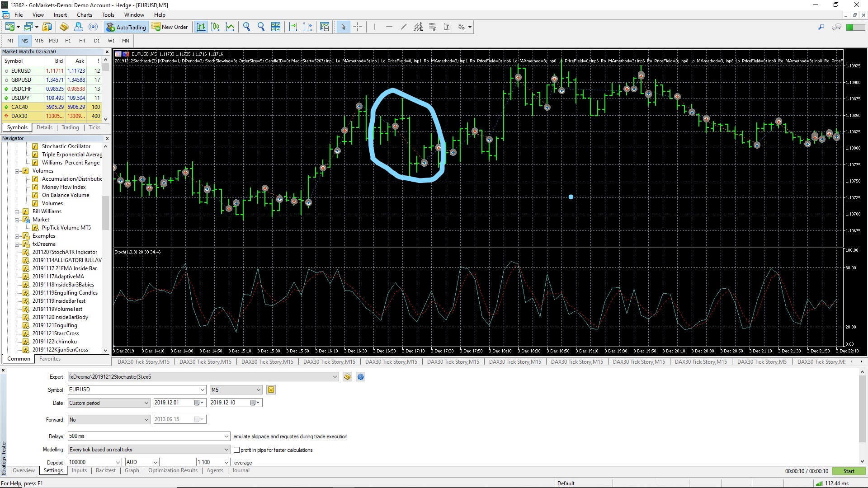Open the Modelling dropdown
Image resolution: width=868 pixels, height=488 pixels.
click(x=226, y=450)
